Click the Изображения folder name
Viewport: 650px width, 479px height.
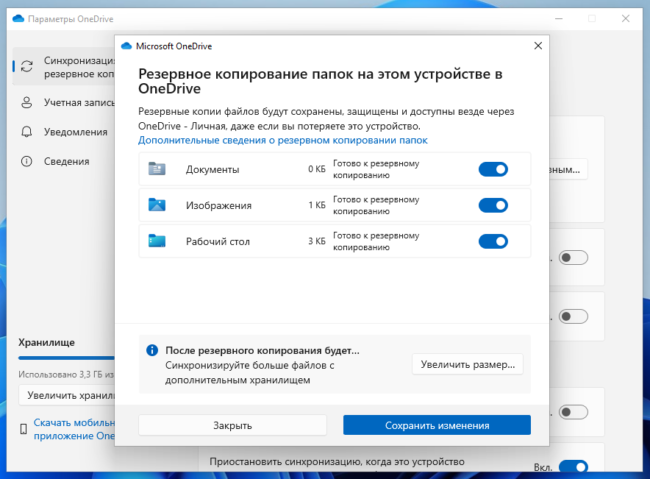click(x=218, y=206)
